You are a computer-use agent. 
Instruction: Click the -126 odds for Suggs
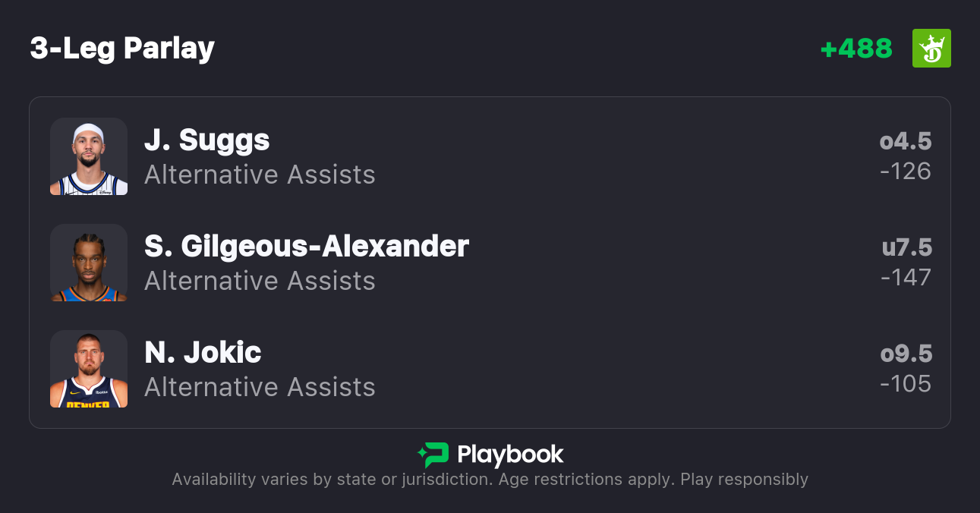(x=906, y=172)
